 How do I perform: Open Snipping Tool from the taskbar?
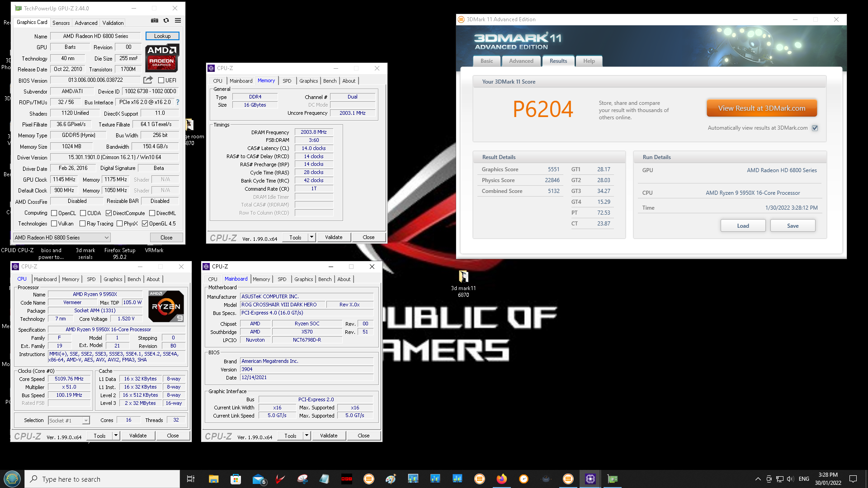(x=302, y=479)
